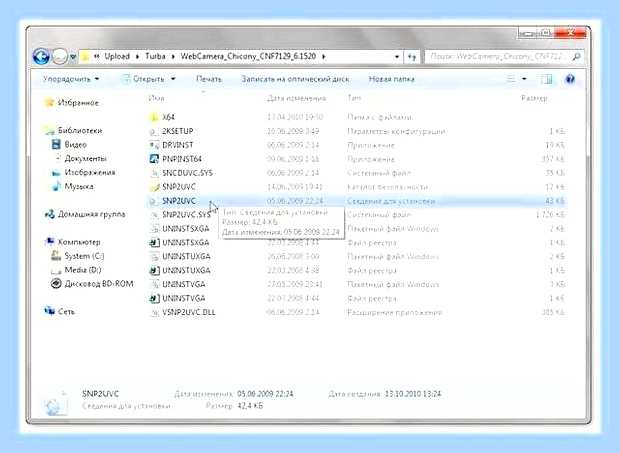Open the address bar history dropdown arrow

pos(397,57)
